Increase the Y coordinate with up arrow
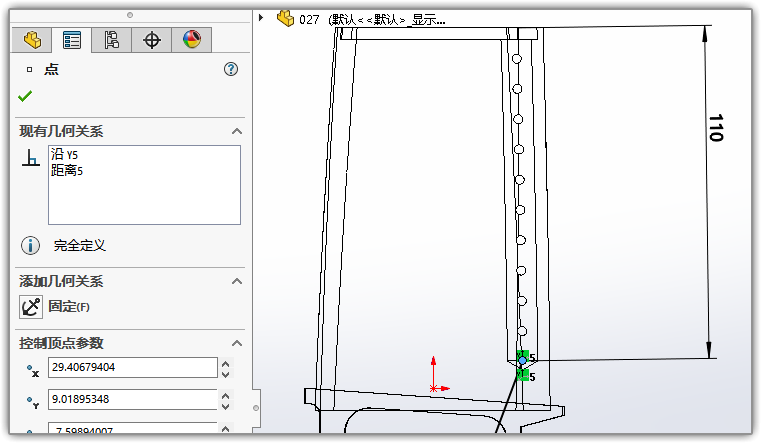 click(226, 395)
